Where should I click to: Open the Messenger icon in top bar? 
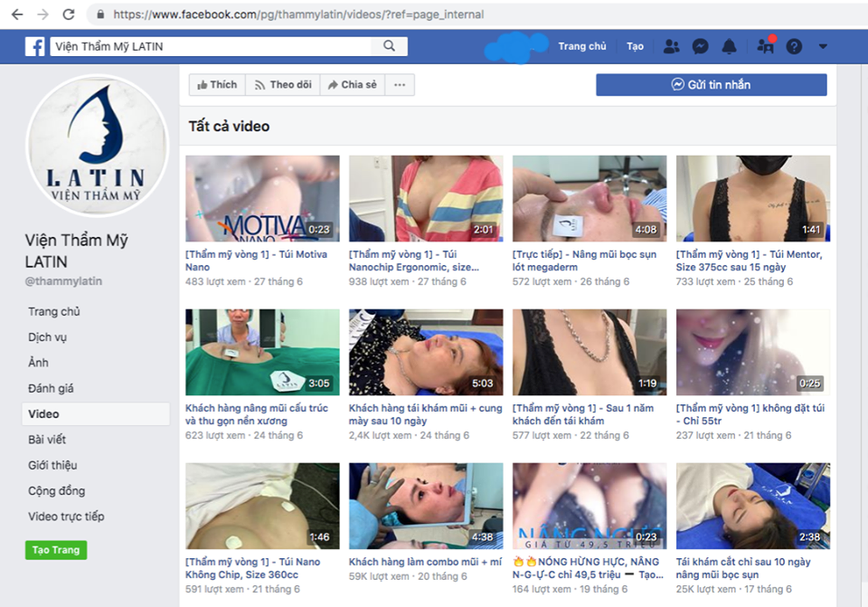click(x=700, y=46)
